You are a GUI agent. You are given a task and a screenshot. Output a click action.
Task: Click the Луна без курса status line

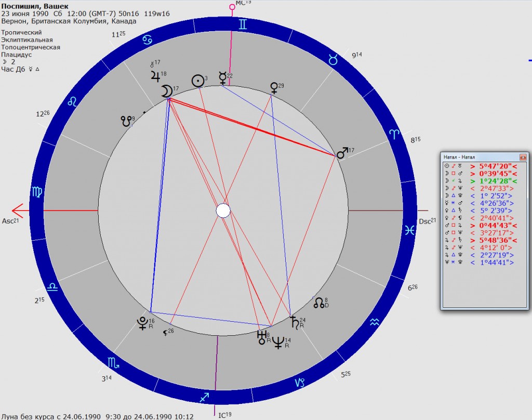point(97,416)
